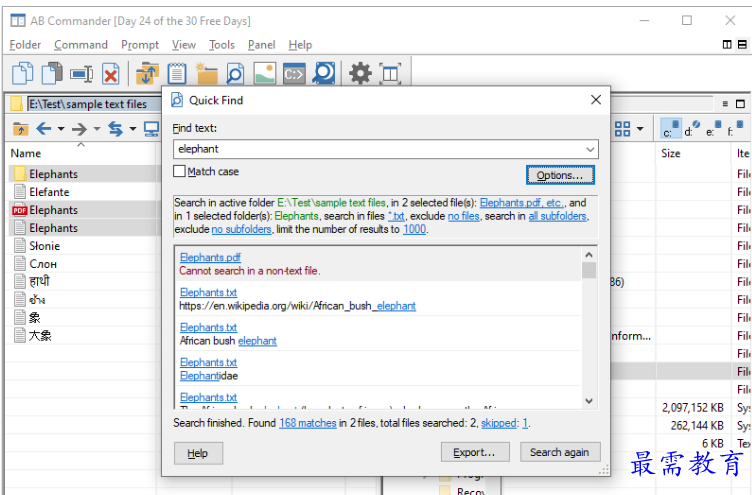Click the *.txt file mask link
752x495 pixels.
(x=396, y=216)
